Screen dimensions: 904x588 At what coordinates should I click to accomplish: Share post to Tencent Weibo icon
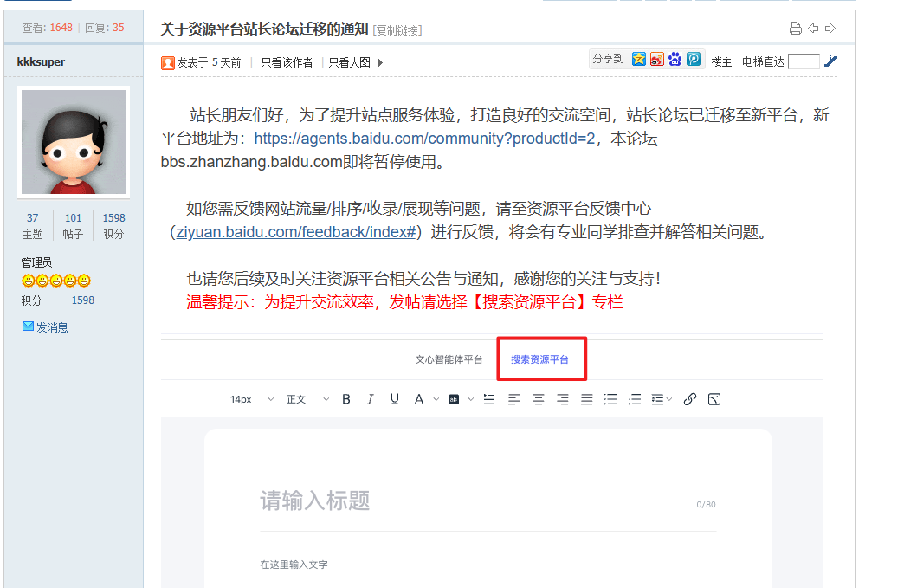click(x=694, y=59)
